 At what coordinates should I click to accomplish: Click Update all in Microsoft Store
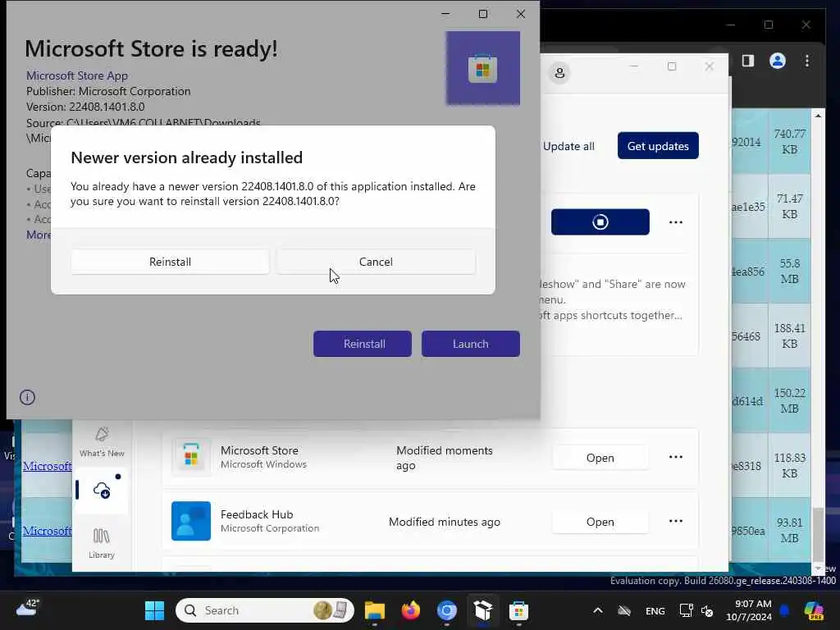568,146
